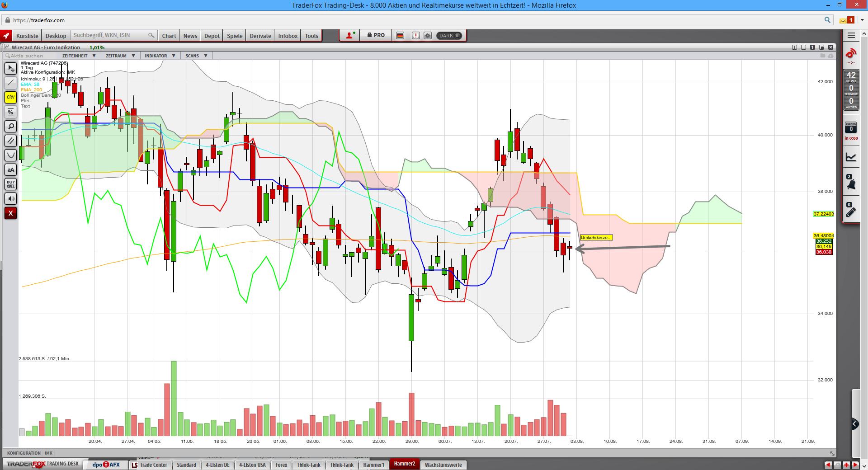Open the Tools menu
Viewport: 868px width, 470px height.
coord(311,36)
